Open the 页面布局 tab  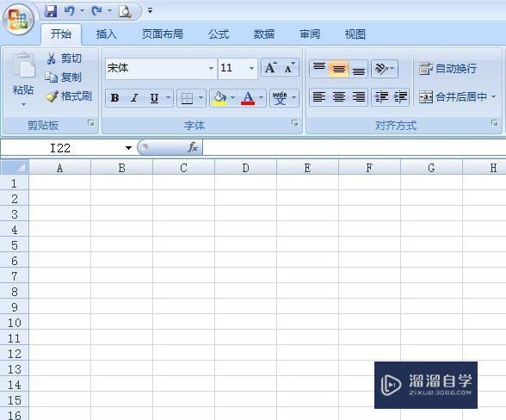click(x=163, y=34)
